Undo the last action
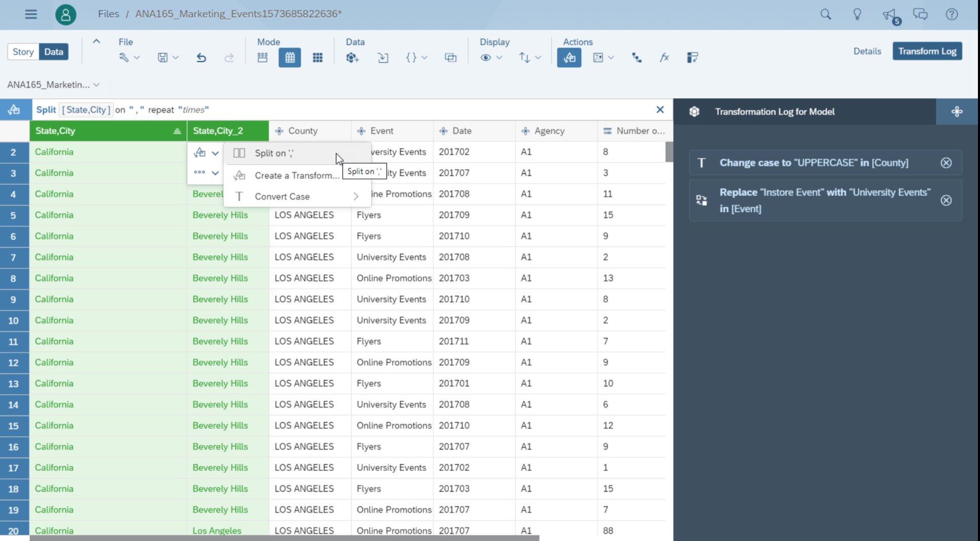This screenshot has width=980, height=541. click(x=201, y=57)
